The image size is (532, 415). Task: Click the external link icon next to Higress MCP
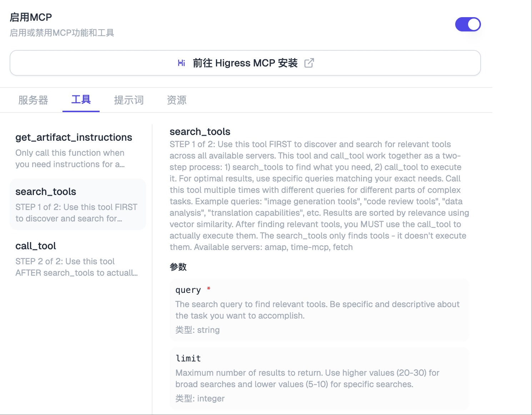[x=309, y=63]
